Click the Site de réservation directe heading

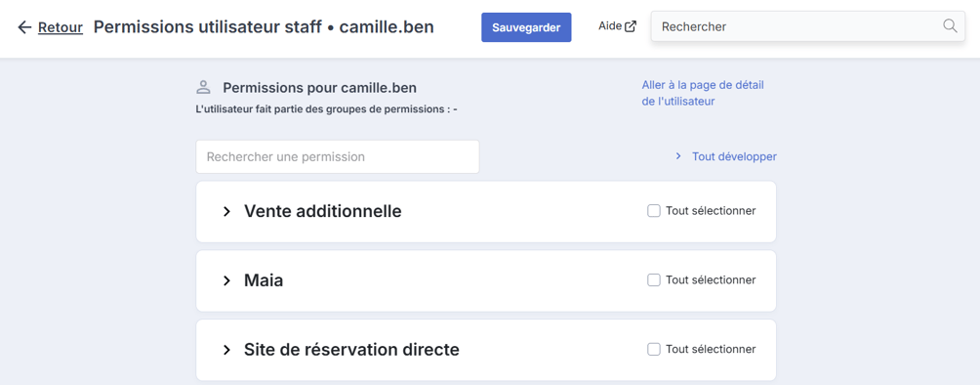[x=351, y=349]
